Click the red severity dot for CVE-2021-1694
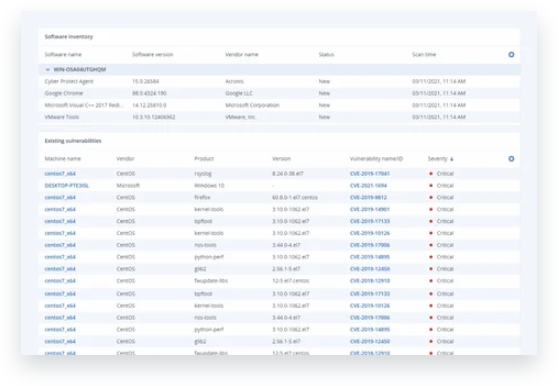This screenshot has width=559, height=386. tap(431, 185)
